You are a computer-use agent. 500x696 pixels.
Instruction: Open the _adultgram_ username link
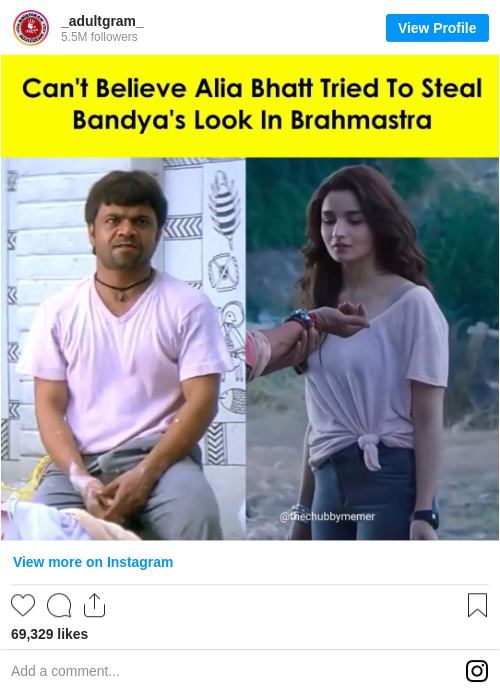click(103, 21)
